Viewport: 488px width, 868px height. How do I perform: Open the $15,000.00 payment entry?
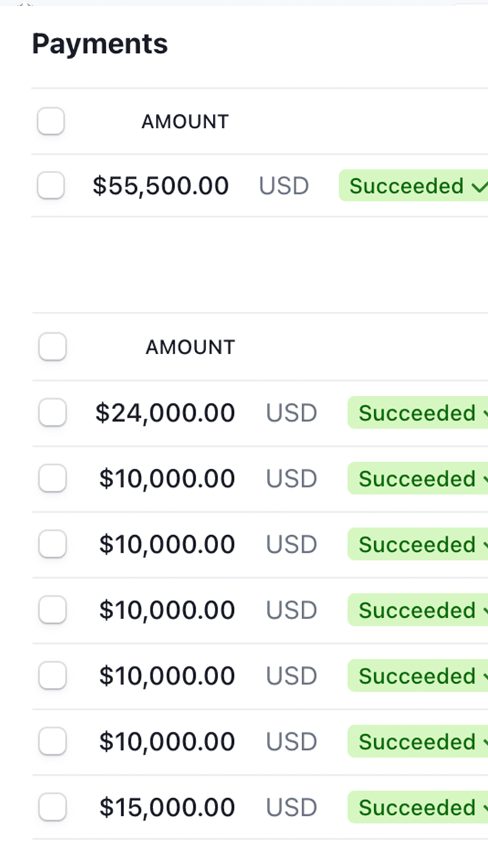tap(167, 808)
